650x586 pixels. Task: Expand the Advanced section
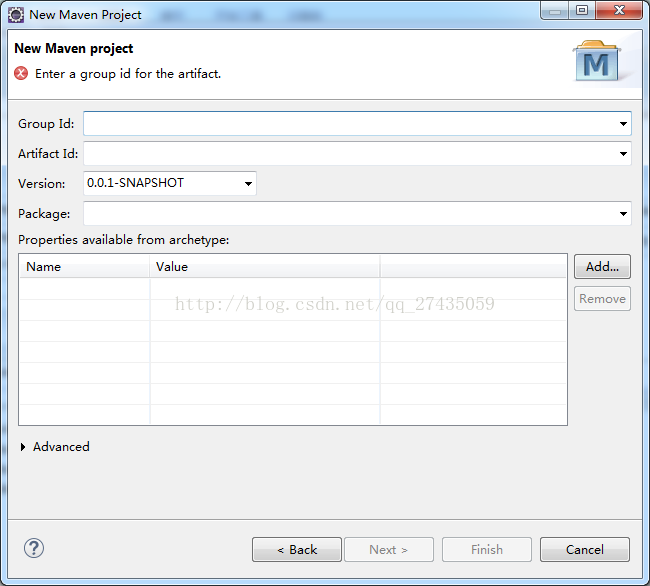click(x=23, y=447)
